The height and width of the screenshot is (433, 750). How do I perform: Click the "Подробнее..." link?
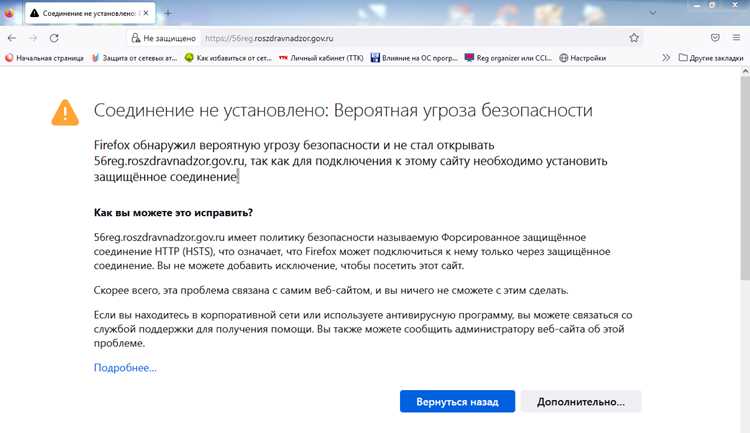point(125,367)
